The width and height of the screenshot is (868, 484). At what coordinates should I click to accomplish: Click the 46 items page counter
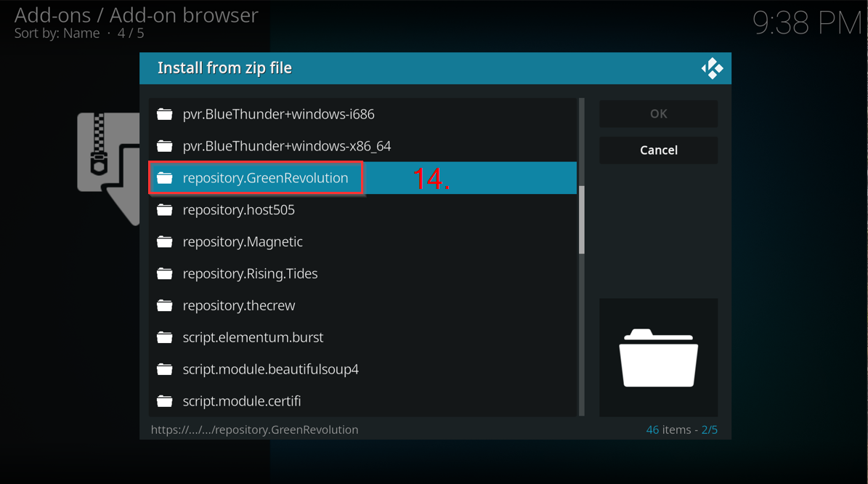[681, 429]
